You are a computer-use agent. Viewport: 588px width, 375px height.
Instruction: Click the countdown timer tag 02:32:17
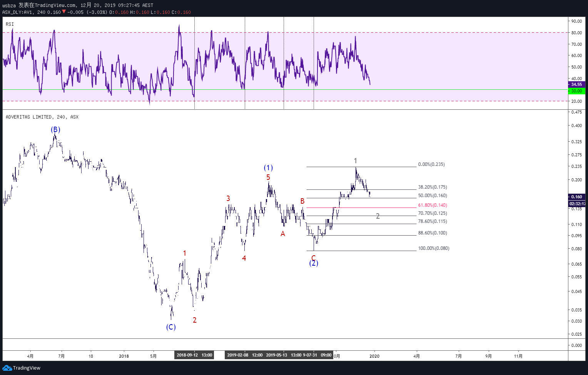[577, 204]
